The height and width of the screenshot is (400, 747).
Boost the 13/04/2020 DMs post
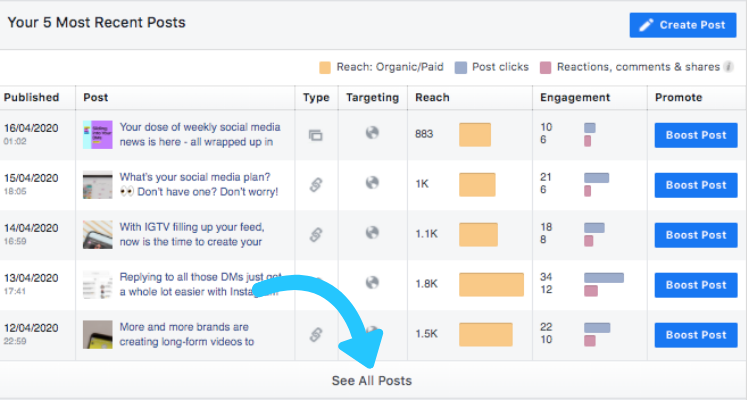[x=696, y=285]
